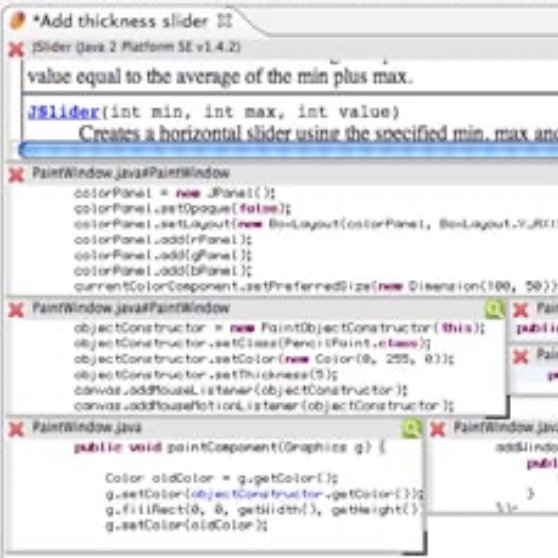Close the Add thickness slider tab

[225, 21]
